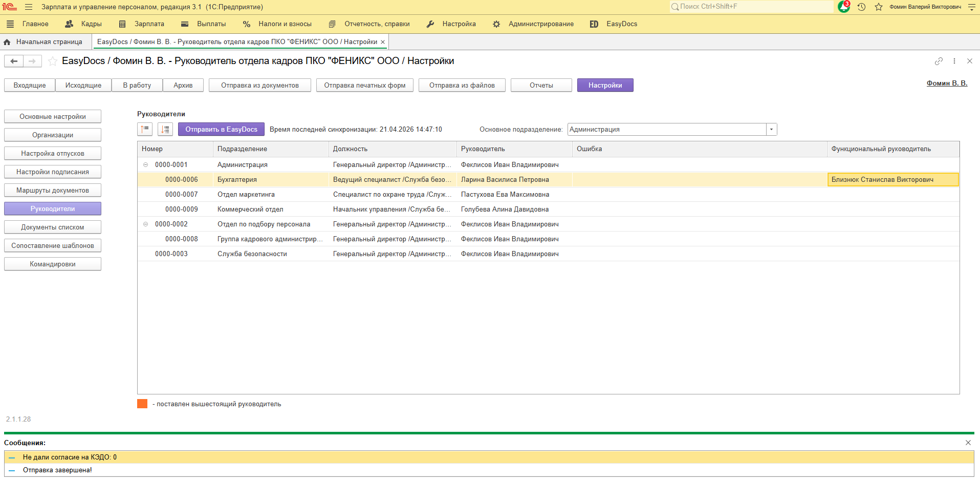Screen dimensions: 980x481
Task: Click the search magnifier icon
Action: [x=675, y=7]
